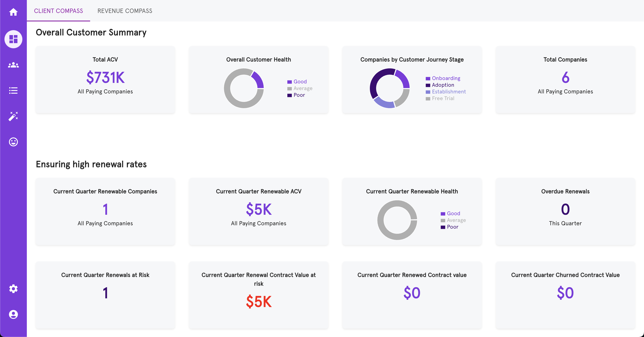Click the red $5K contract value at risk
Image resolution: width=644 pixels, height=337 pixels.
[259, 301]
